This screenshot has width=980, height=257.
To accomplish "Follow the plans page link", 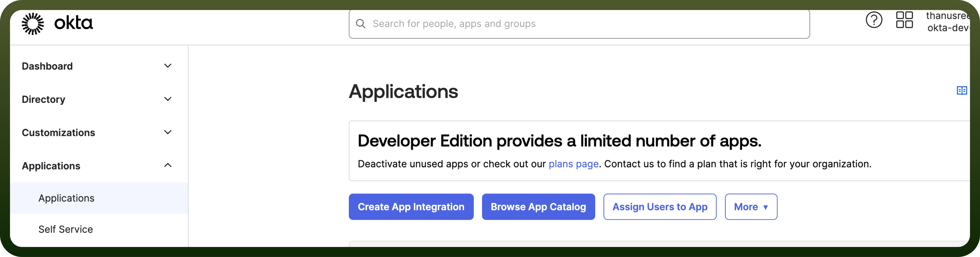I will click(x=573, y=164).
